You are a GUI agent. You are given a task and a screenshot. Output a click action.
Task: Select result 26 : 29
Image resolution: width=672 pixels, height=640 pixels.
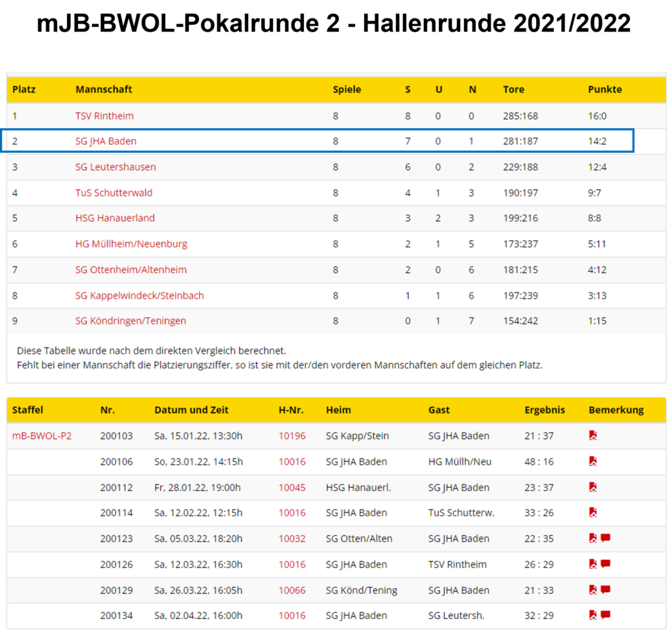[539, 564]
